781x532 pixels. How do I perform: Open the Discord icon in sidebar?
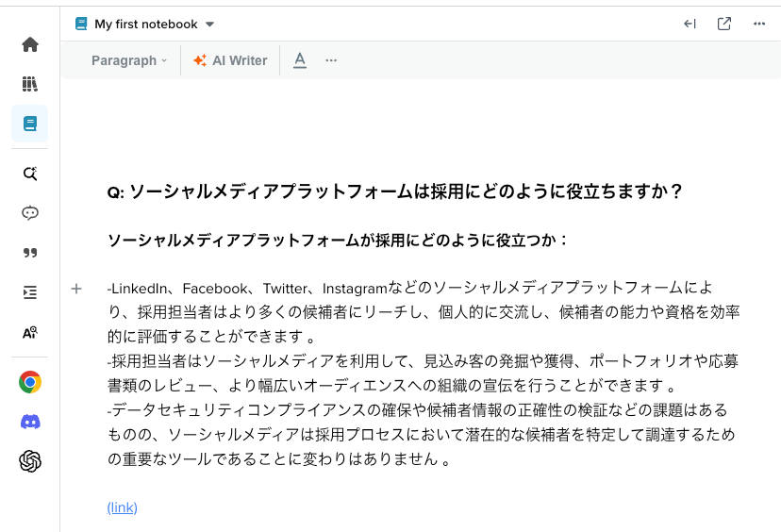(30, 422)
